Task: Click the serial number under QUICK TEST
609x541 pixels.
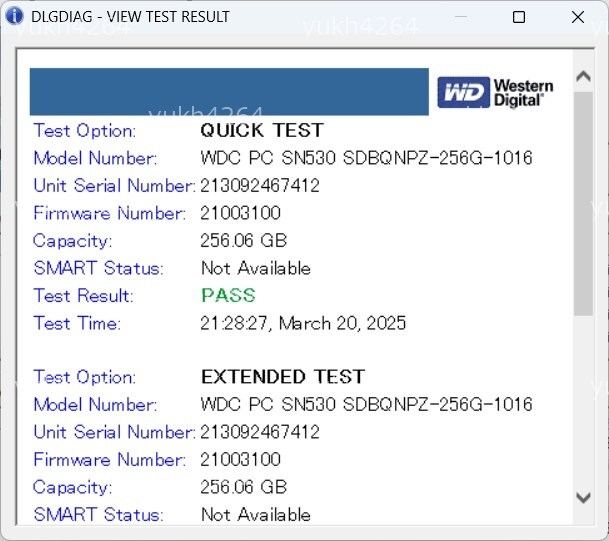Action: coord(260,185)
